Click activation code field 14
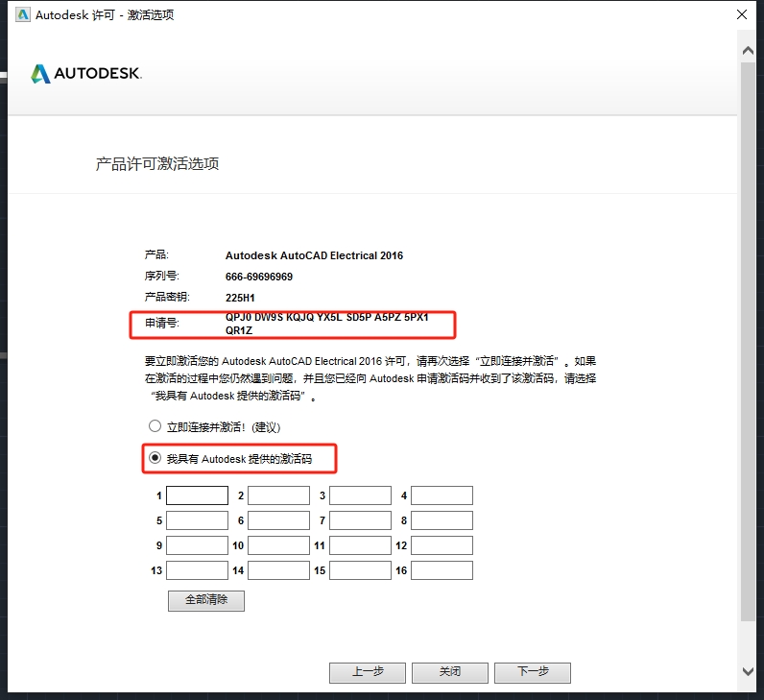This screenshot has height=700, width=764. pos(278,570)
